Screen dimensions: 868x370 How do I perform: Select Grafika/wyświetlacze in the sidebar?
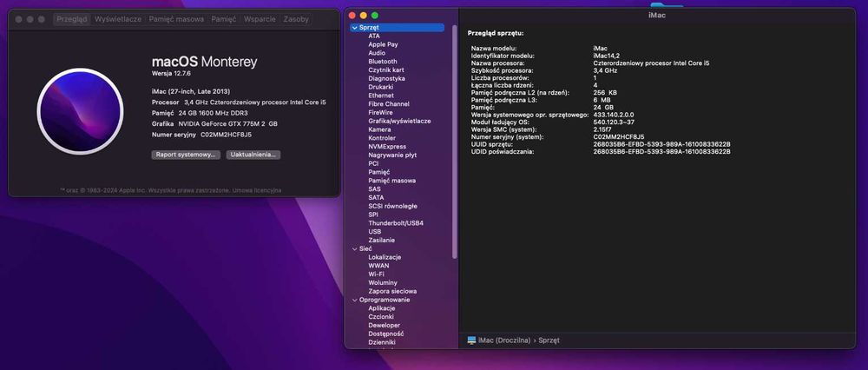pos(399,122)
